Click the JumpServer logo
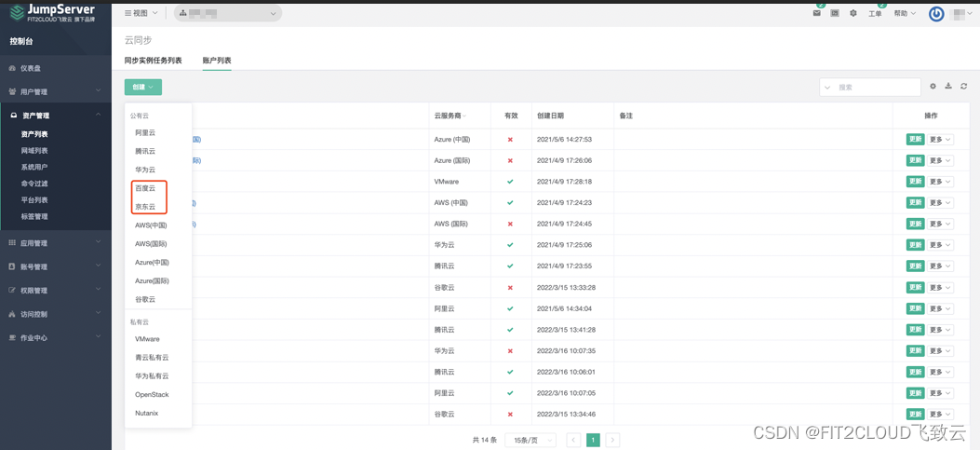 [52, 12]
